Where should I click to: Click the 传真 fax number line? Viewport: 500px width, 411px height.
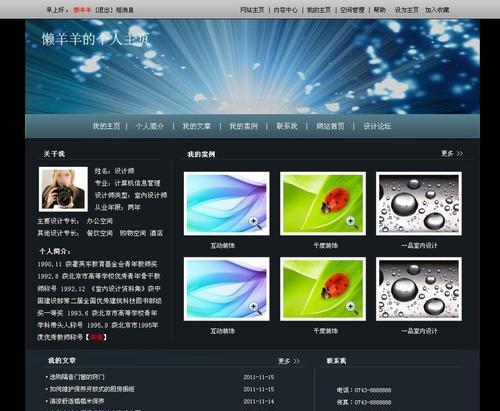[364, 402]
